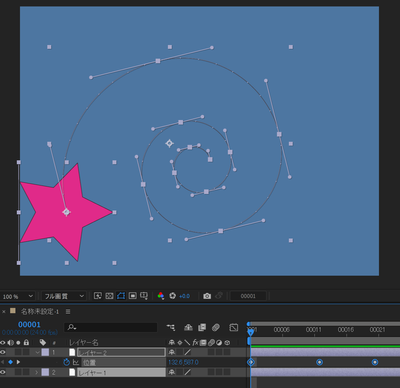Viewport: 400px width, 388px height.
Task: Click the position value 132.6,587.0
Action: click(x=183, y=362)
